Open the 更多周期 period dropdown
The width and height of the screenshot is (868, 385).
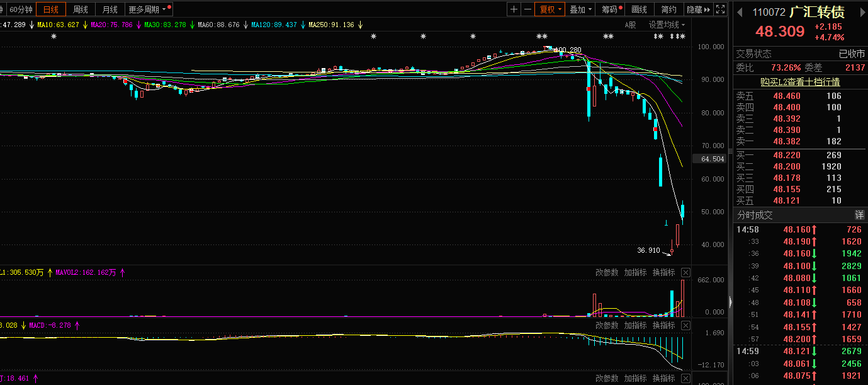point(149,9)
